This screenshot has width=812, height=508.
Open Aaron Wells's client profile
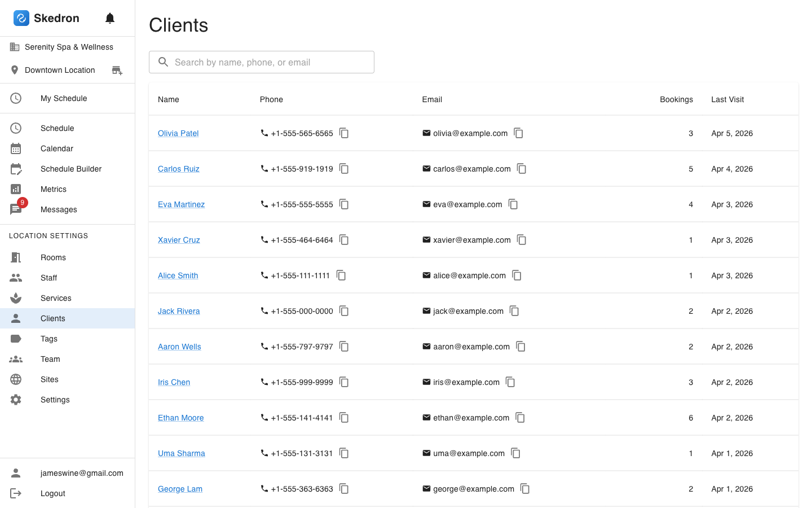click(179, 347)
